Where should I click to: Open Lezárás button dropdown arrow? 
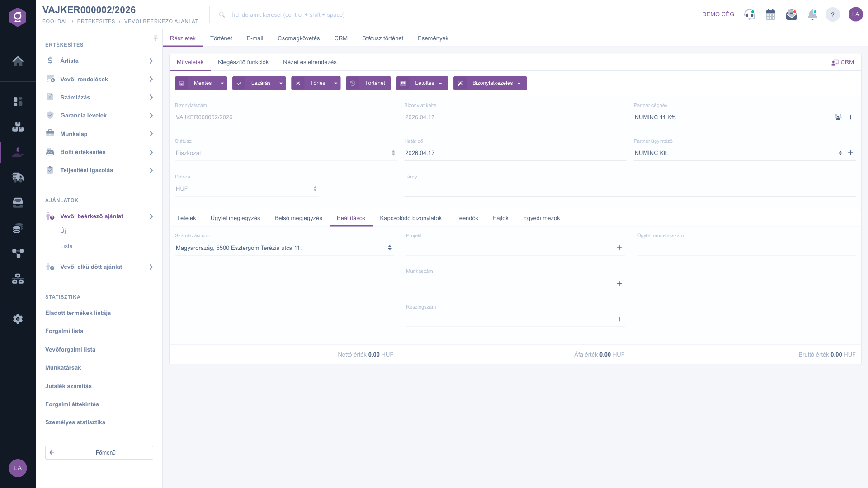tap(281, 84)
